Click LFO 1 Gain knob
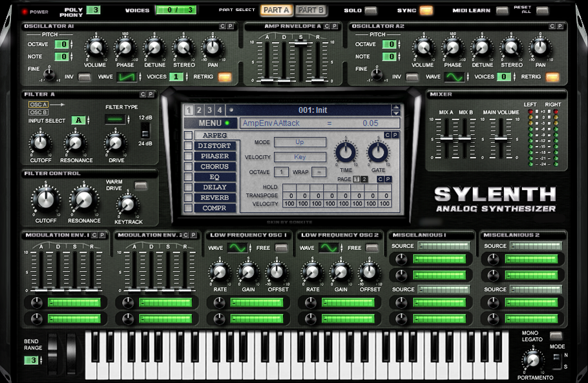 248,273
